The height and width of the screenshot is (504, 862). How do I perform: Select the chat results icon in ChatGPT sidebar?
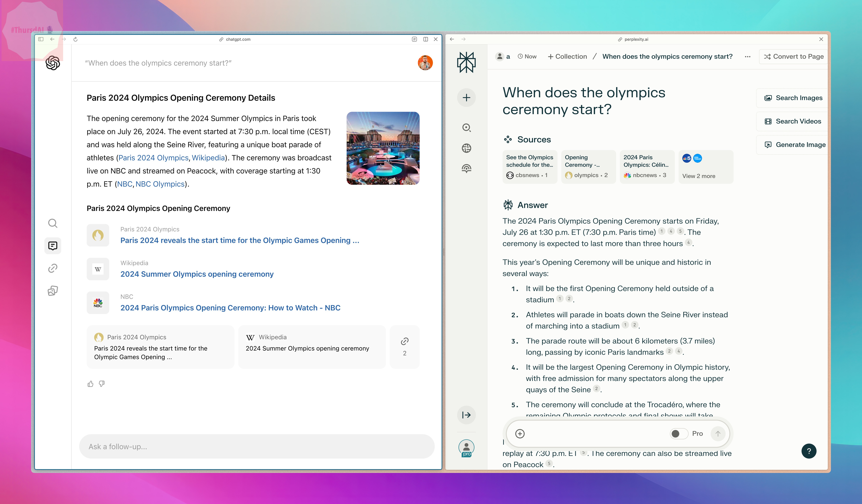(x=53, y=246)
